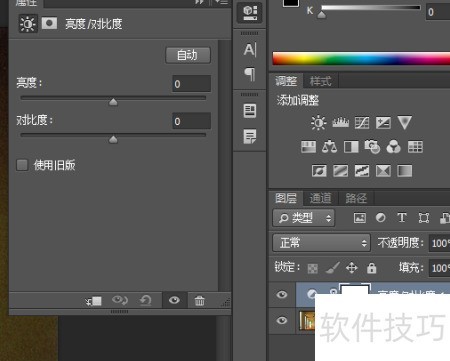Enable the 使用旧版 checkbox
The height and width of the screenshot is (361, 450).
tap(22, 165)
